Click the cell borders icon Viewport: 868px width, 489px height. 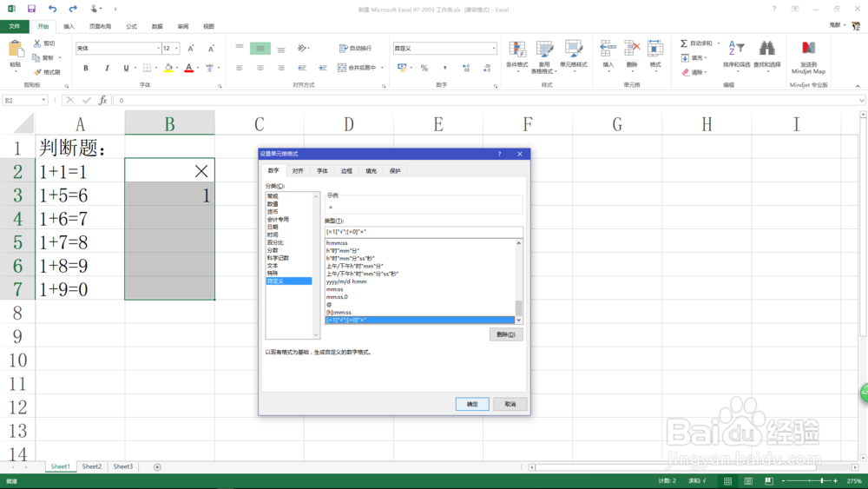(148, 68)
